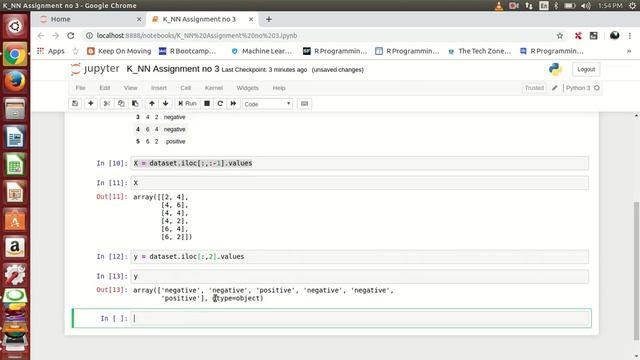Click the address bar URL
The image size is (640, 360).
click(197, 36)
